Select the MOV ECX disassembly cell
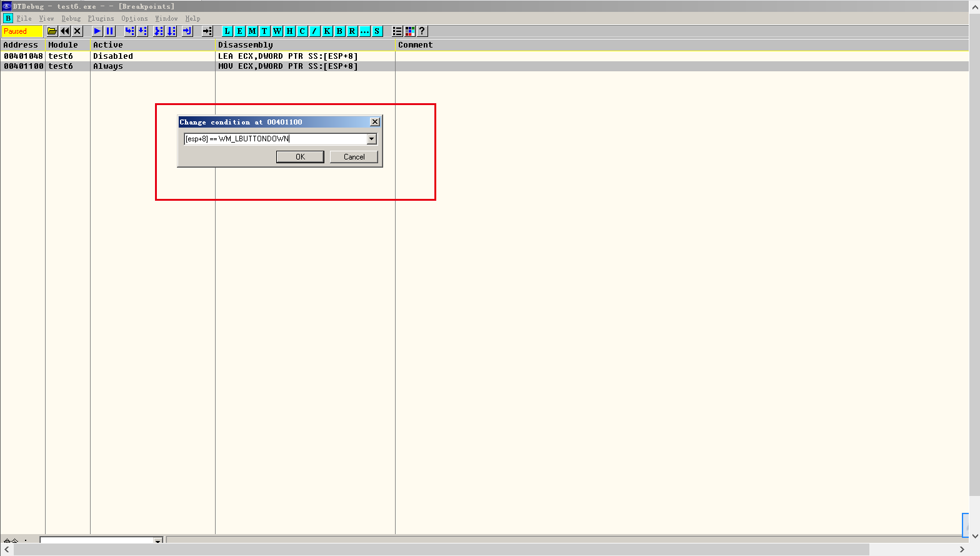Screen dimensions: 980x556 click(288, 66)
